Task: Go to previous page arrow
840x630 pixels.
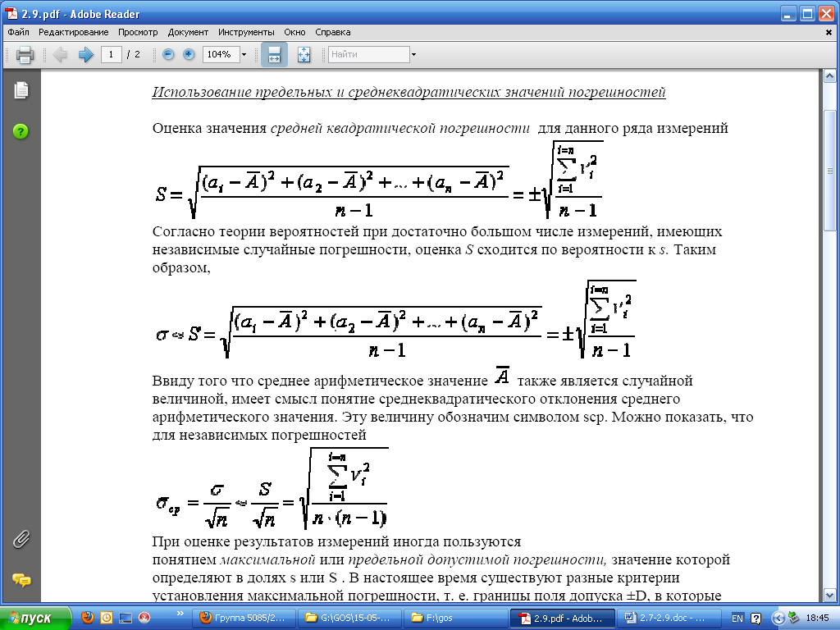Action: (x=60, y=55)
